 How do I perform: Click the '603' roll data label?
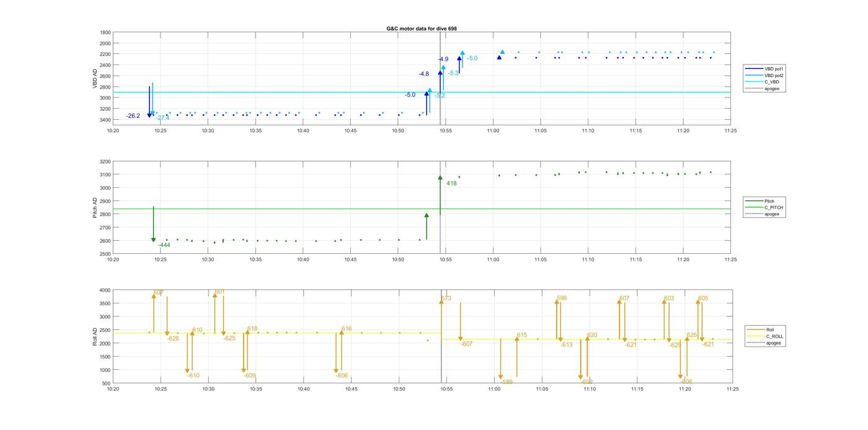pos(669,298)
